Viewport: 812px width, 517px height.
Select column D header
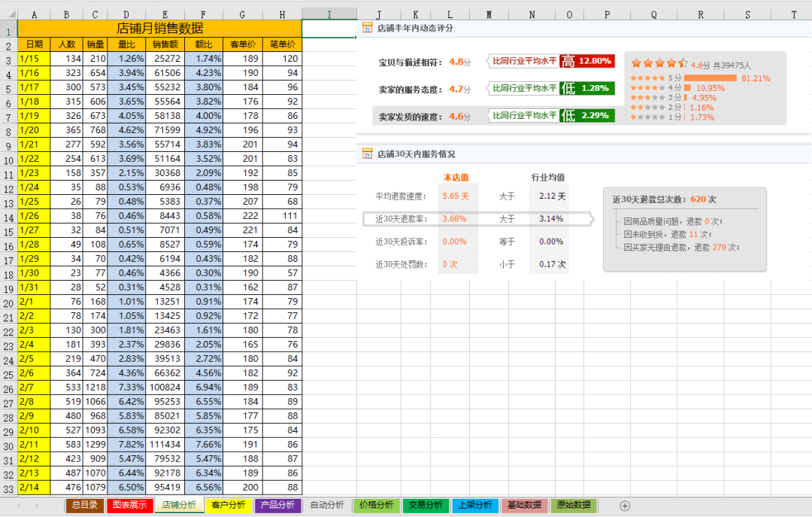click(126, 14)
